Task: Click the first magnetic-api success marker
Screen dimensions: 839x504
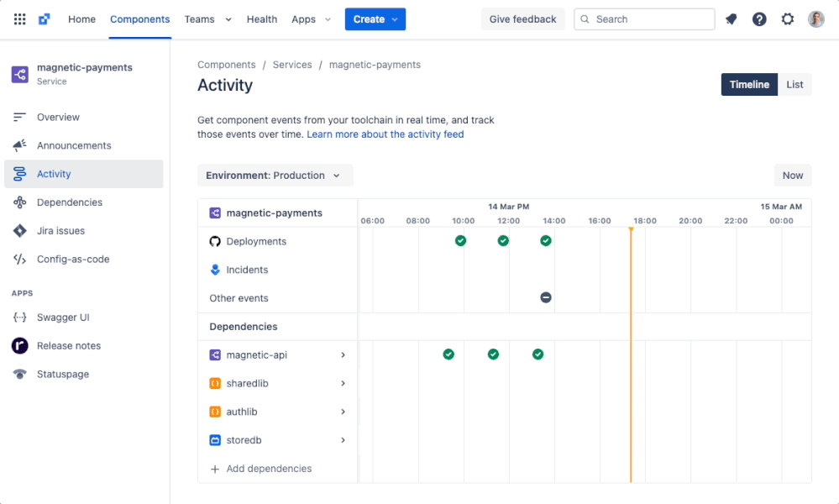Action: (449, 354)
